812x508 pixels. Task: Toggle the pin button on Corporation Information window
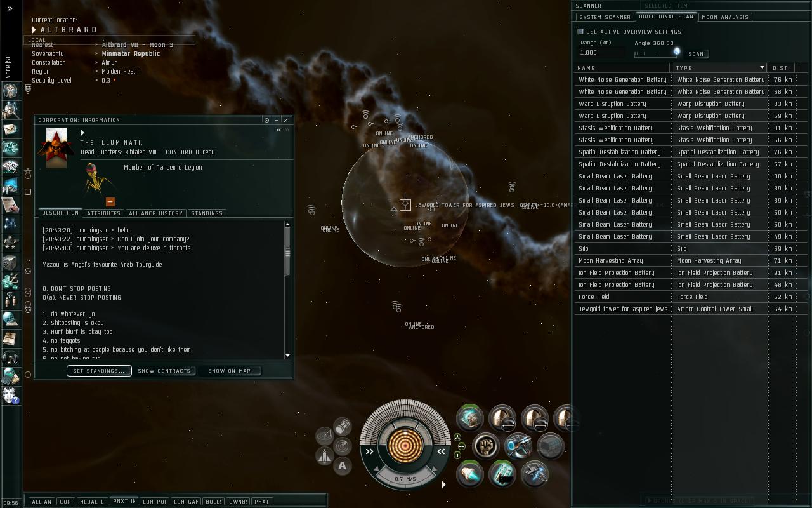point(266,120)
